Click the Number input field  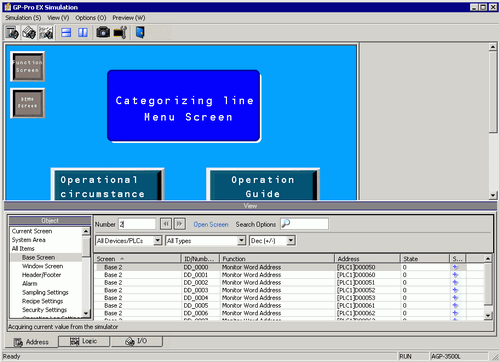pyautogui.click(x=137, y=224)
